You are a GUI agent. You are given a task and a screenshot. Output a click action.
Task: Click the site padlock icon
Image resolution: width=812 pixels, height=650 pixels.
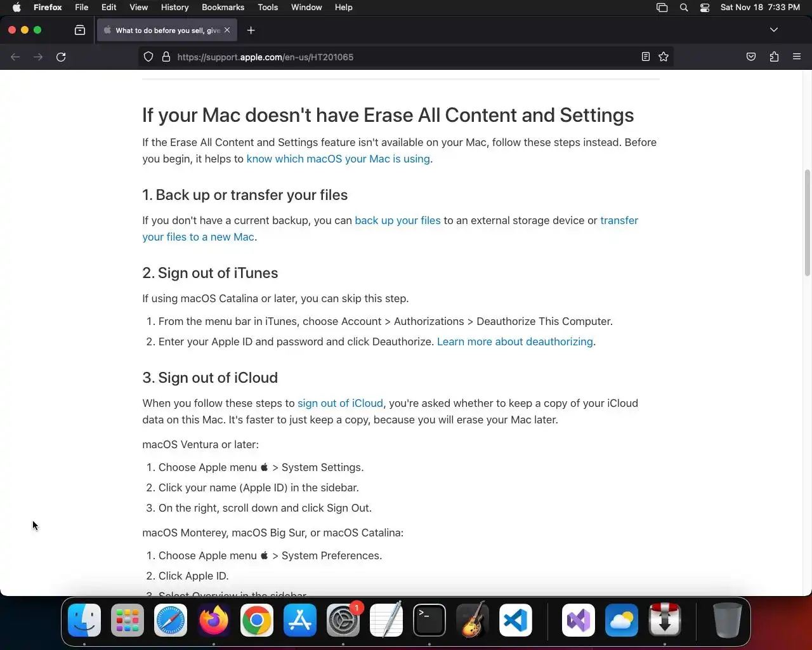tap(166, 57)
